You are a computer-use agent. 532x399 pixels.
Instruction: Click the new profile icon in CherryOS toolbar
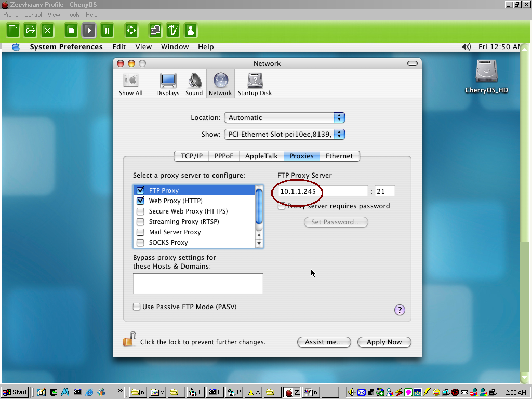pyautogui.click(x=13, y=31)
